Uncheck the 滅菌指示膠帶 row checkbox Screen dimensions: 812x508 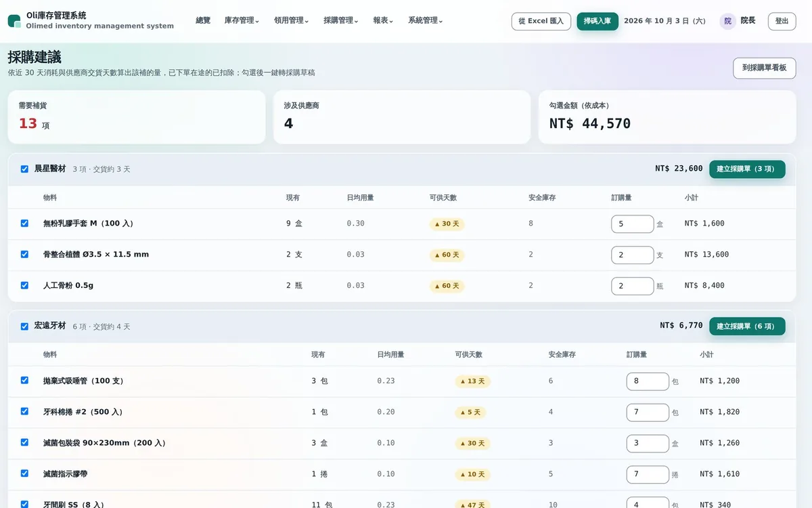point(24,474)
